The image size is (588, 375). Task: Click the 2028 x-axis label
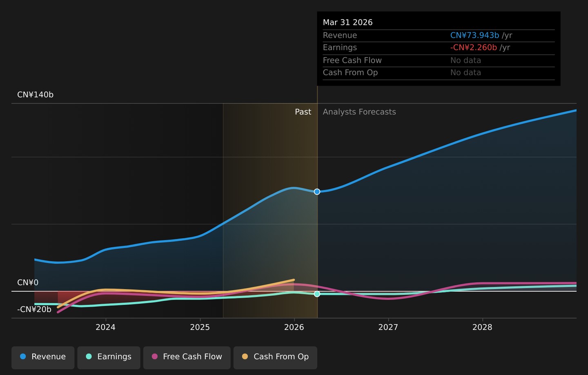[x=482, y=327]
